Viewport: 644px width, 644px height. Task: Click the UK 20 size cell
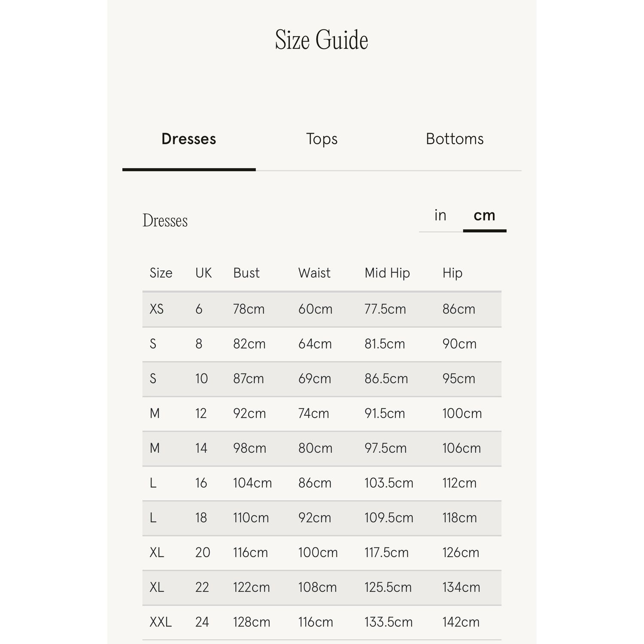pos(203,553)
